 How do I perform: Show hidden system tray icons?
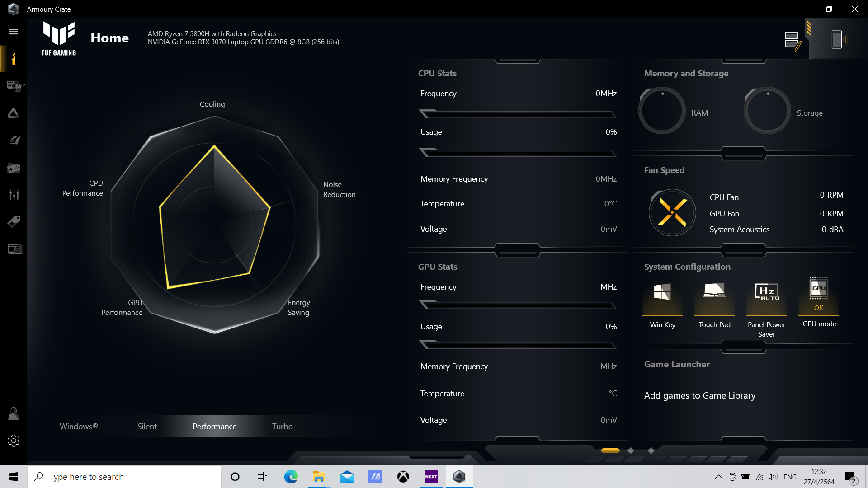click(718, 477)
